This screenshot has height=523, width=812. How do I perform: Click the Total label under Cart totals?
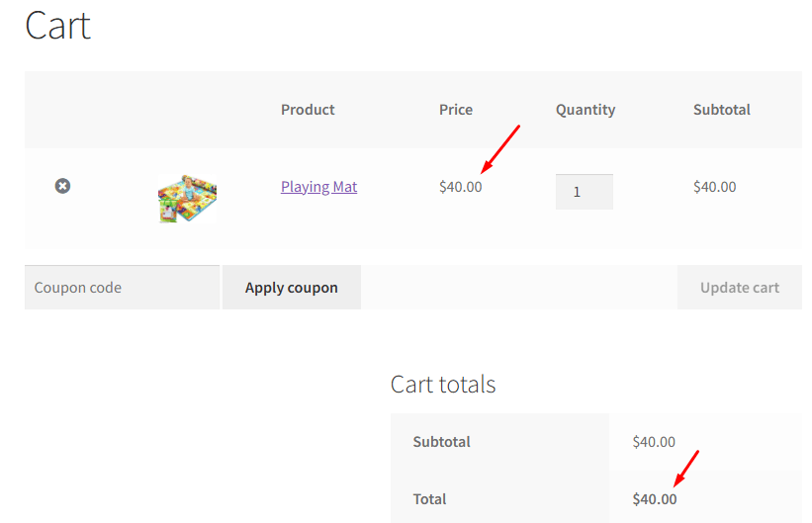[x=429, y=499]
